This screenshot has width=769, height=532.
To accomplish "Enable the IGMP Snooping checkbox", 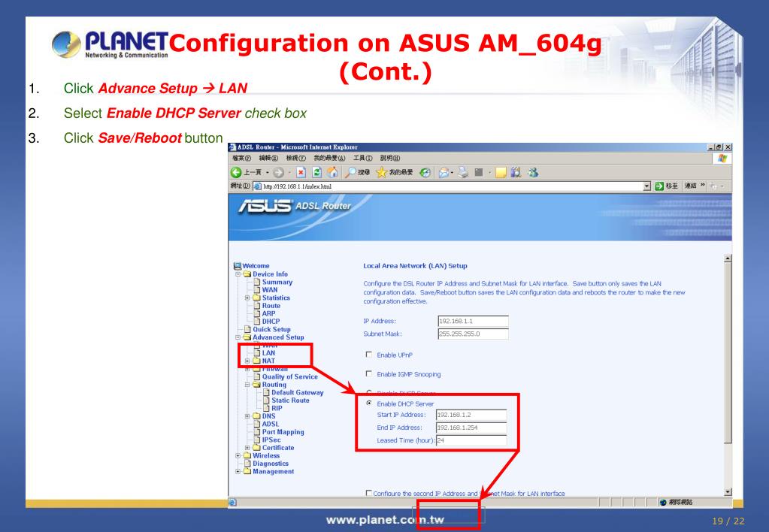I will point(369,373).
